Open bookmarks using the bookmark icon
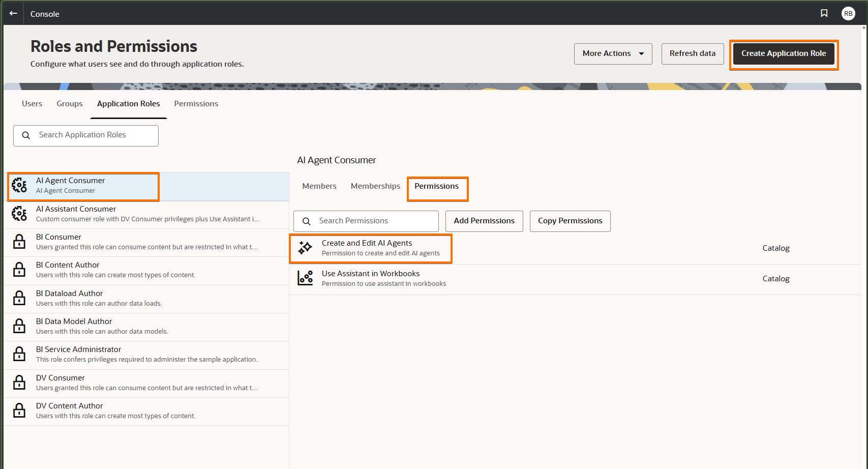The width and height of the screenshot is (868, 469). pyautogui.click(x=824, y=13)
